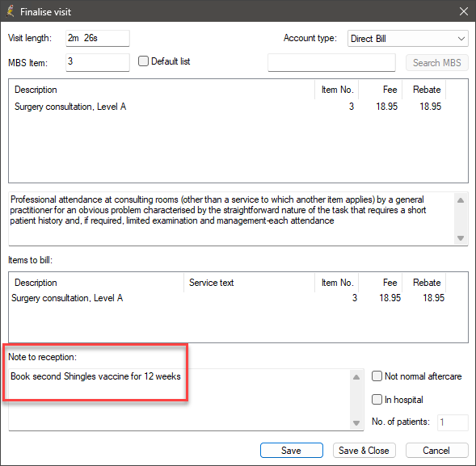
Task: Click the Search MBS button
Action: [437, 62]
